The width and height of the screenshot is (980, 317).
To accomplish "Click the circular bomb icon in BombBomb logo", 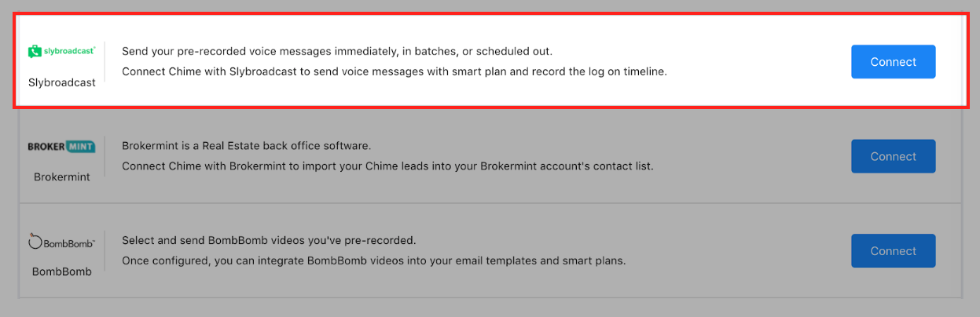I will (35, 242).
